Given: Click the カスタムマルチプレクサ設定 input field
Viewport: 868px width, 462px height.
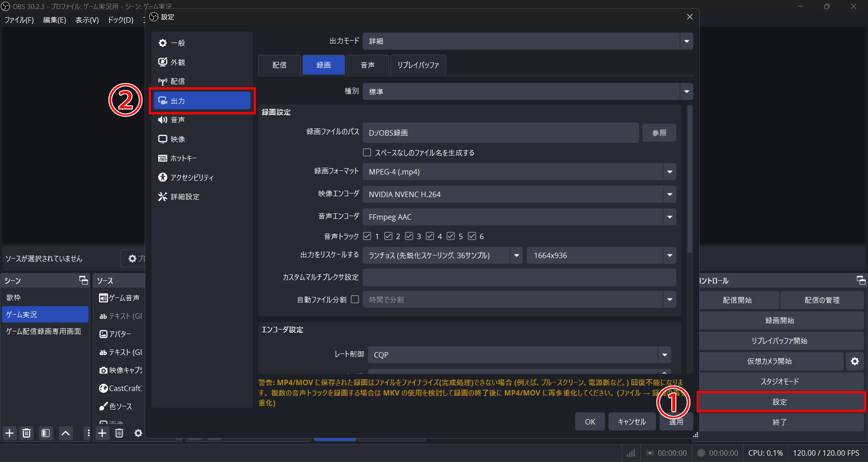Looking at the screenshot, I should 519,278.
